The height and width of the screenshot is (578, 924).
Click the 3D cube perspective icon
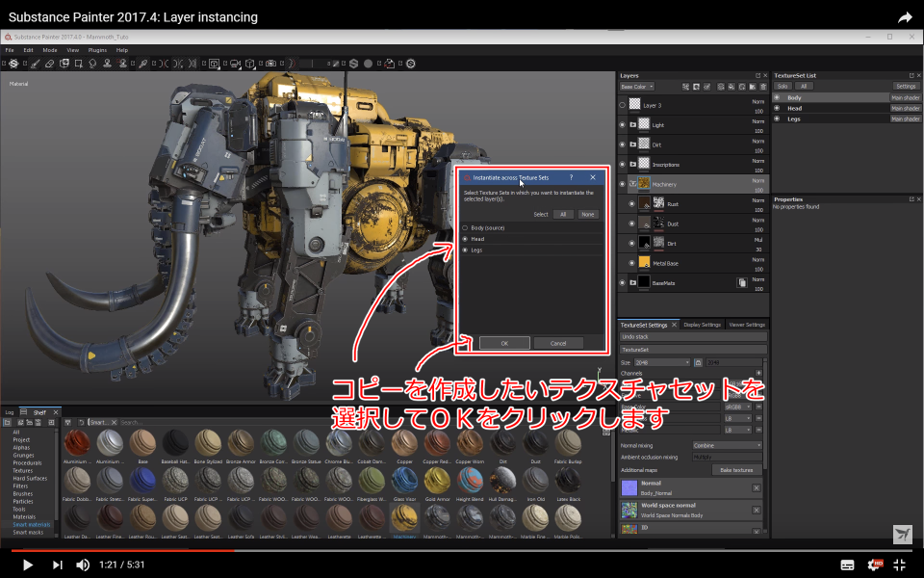(250, 64)
